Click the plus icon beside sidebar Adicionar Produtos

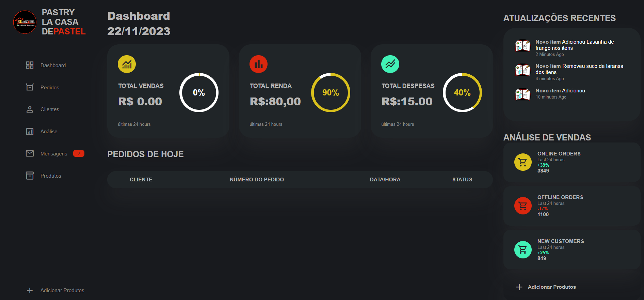30,290
